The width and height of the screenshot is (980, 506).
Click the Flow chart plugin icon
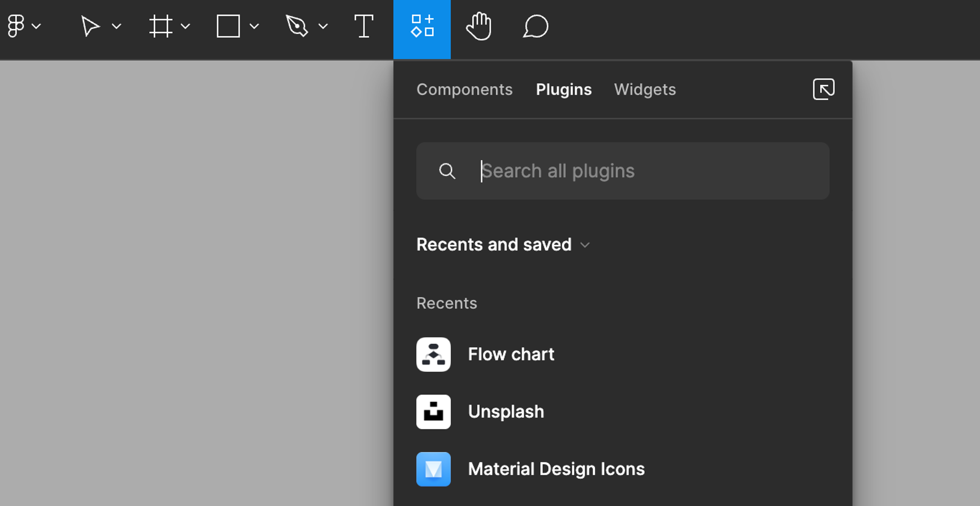pos(434,354)
